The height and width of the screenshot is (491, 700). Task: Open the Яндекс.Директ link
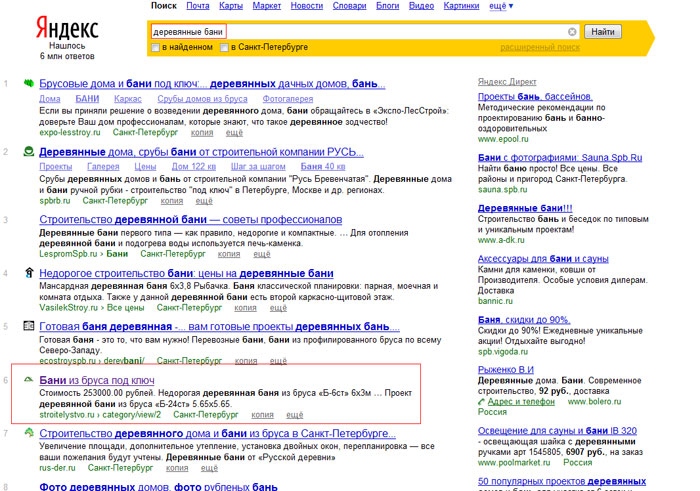507,82
